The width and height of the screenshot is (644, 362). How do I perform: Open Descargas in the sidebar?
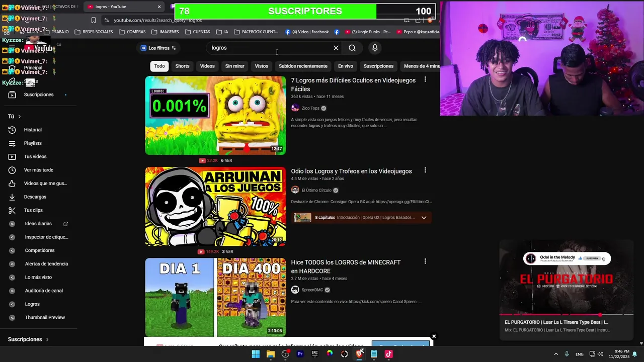click(x=35, y=197)
